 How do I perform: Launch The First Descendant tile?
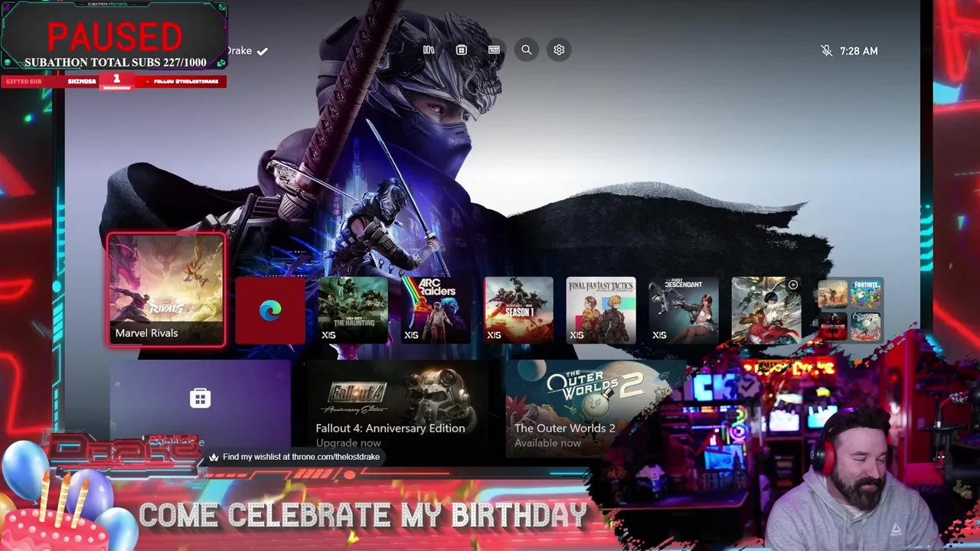[684, 310]
